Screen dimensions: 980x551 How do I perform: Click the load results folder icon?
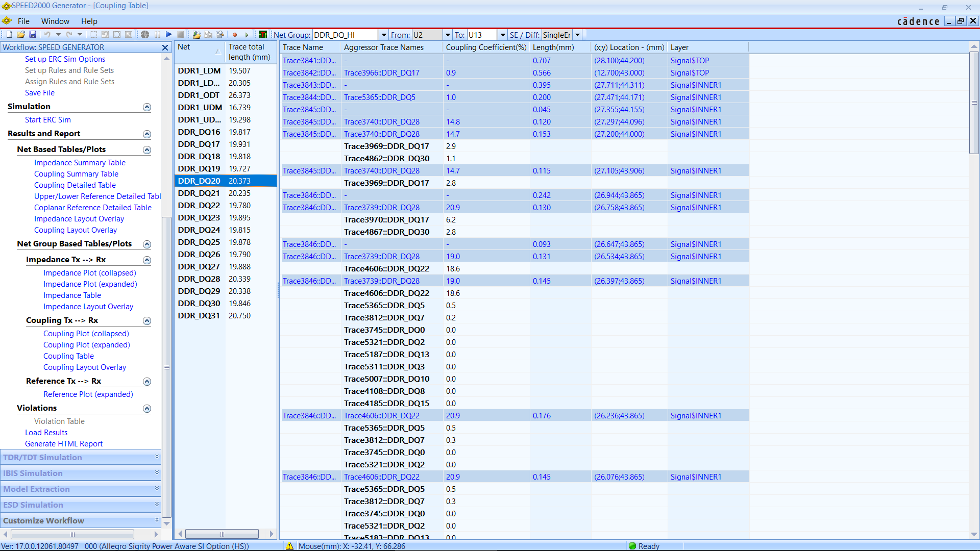coord(197,35)
